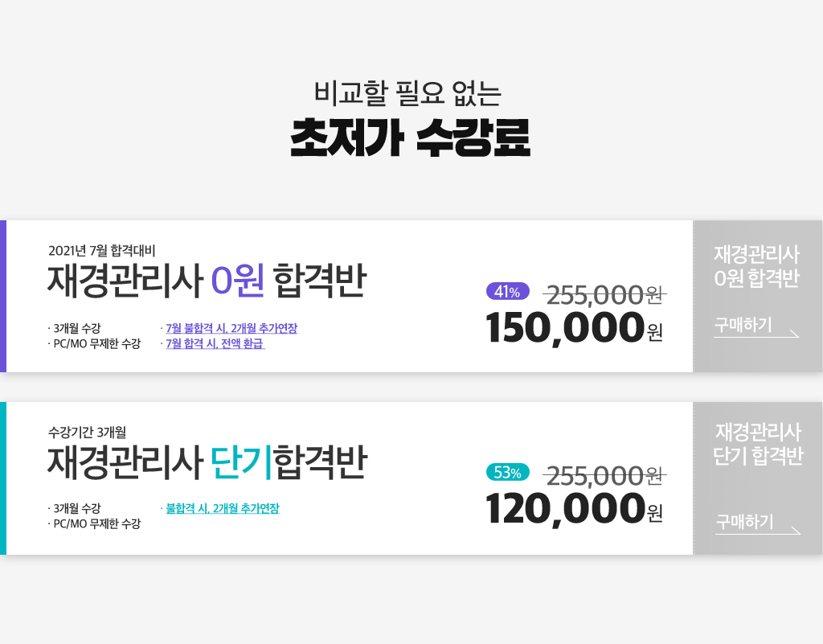Click the arrow icon beside 단기 합격반 구매하기
Screen dimensions: 823x644
[x=795, y=530]
